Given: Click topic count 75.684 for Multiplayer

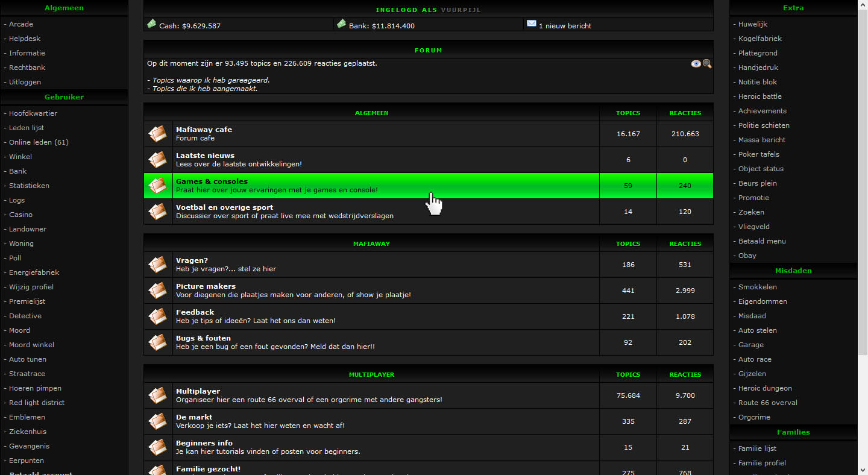Looking at the screenshot, I should (x=628, y=395).
